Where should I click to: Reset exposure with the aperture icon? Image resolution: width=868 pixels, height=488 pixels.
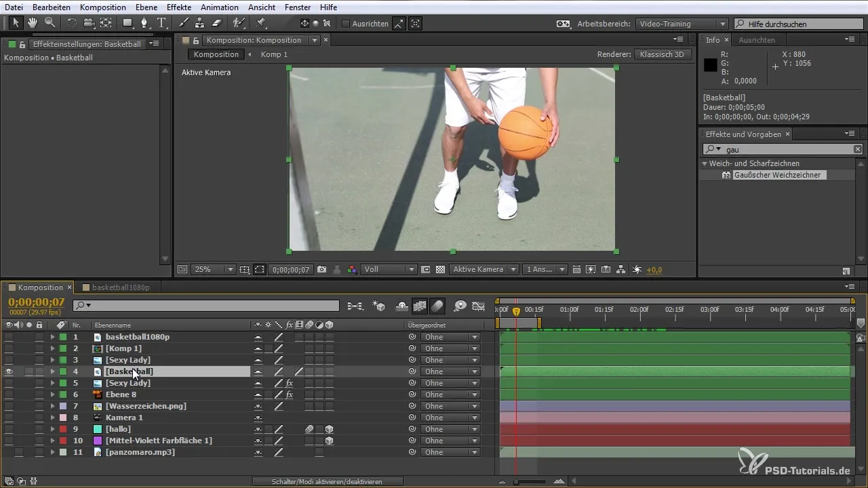[x=637, y=269]
